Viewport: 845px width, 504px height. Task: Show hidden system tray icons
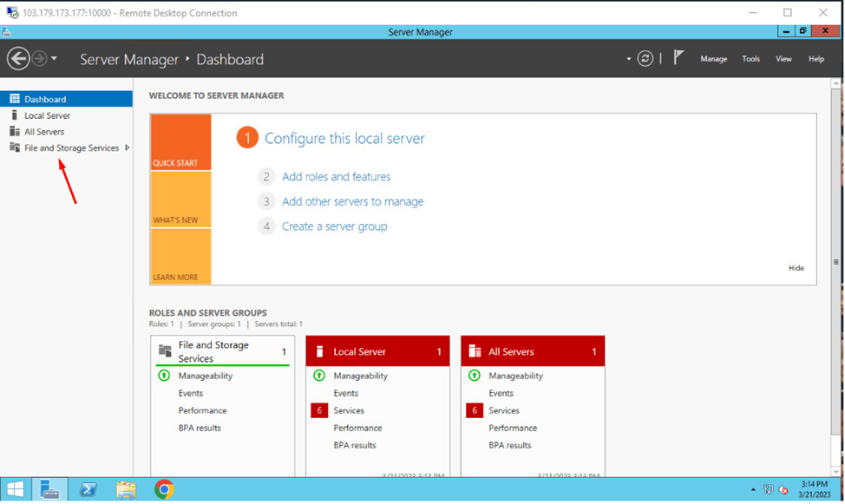(753, 490)
